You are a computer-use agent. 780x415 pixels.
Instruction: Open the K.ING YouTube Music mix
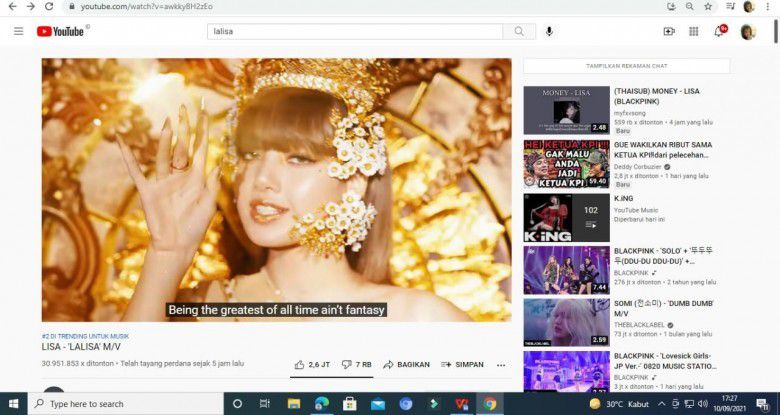[566, 217]
